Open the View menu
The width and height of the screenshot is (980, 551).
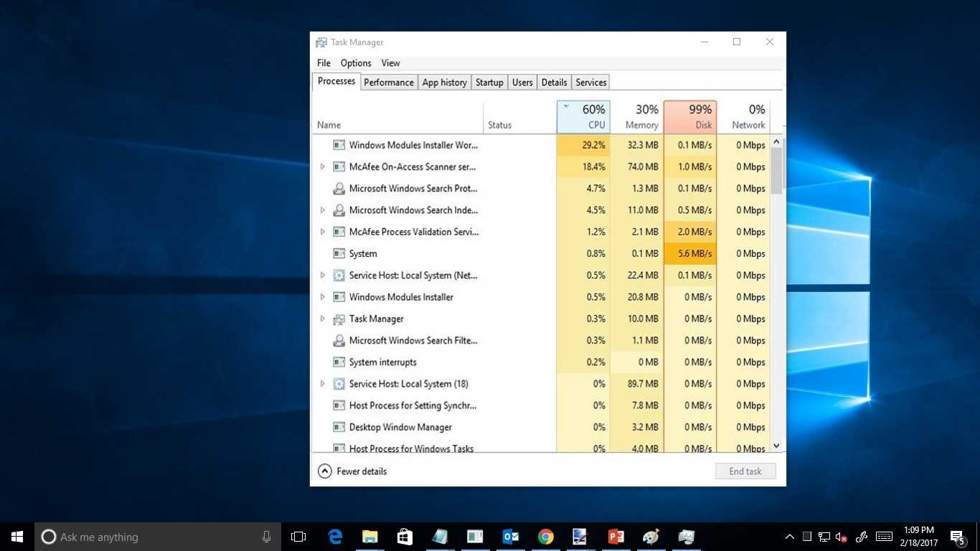click(390, 63)
